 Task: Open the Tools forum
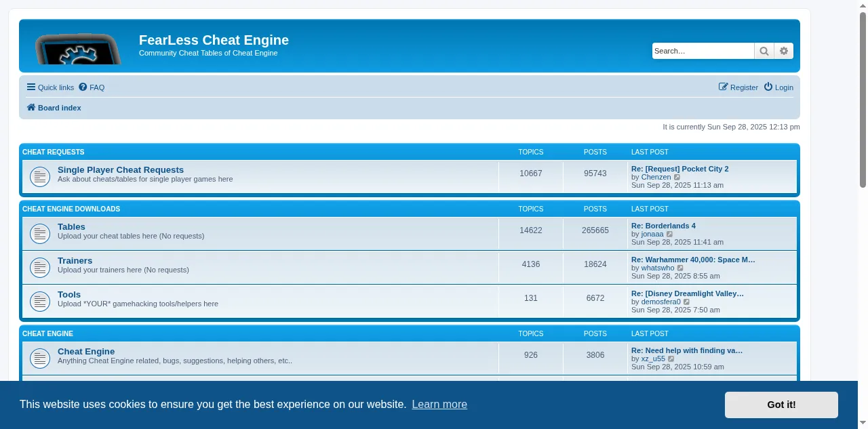click(x=69, y=295)
